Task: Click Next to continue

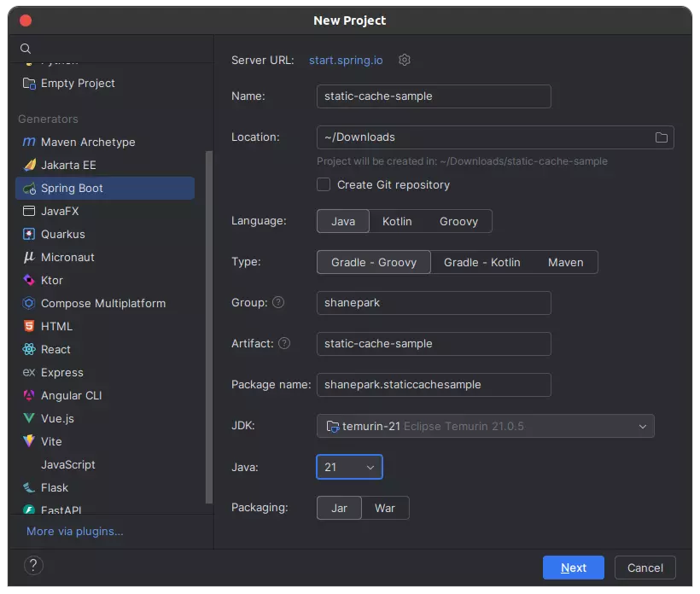Action: click(x=573, y=568)
